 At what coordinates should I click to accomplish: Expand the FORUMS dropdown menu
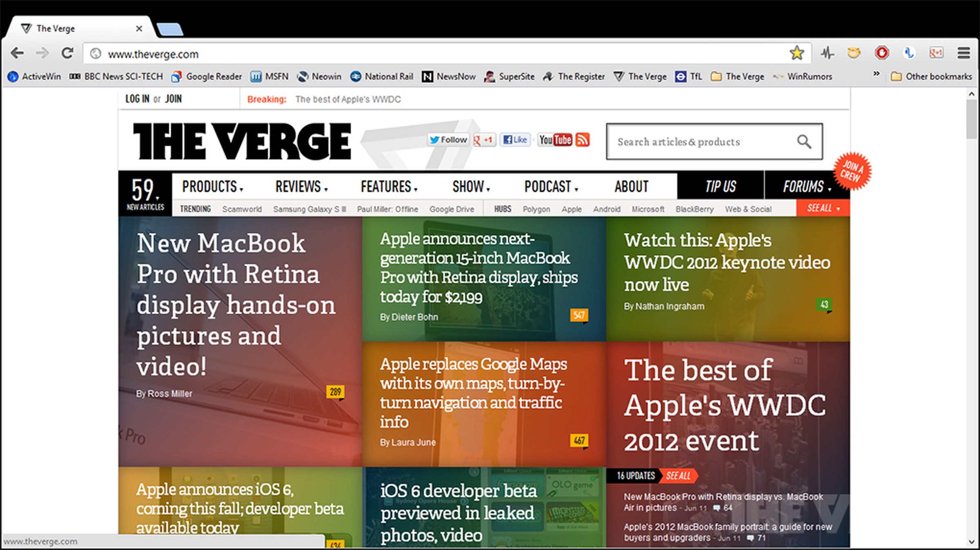click(807, 187)
